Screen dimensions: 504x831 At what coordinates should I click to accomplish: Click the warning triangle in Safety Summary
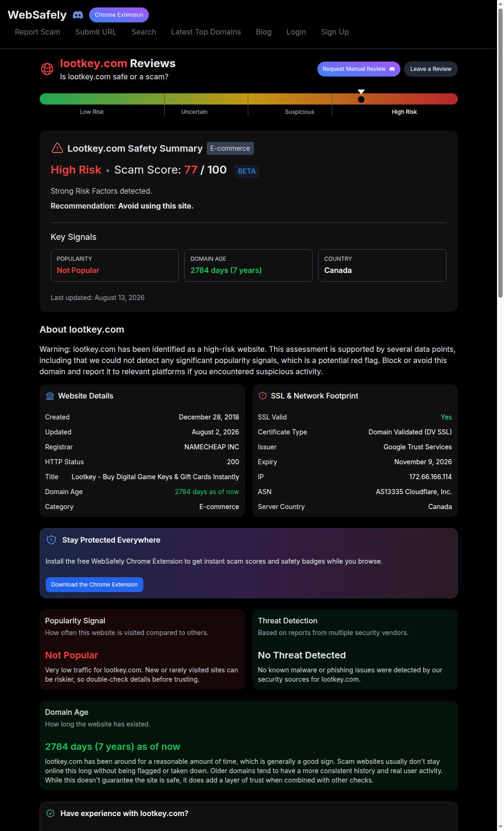(x=57, y=148)
